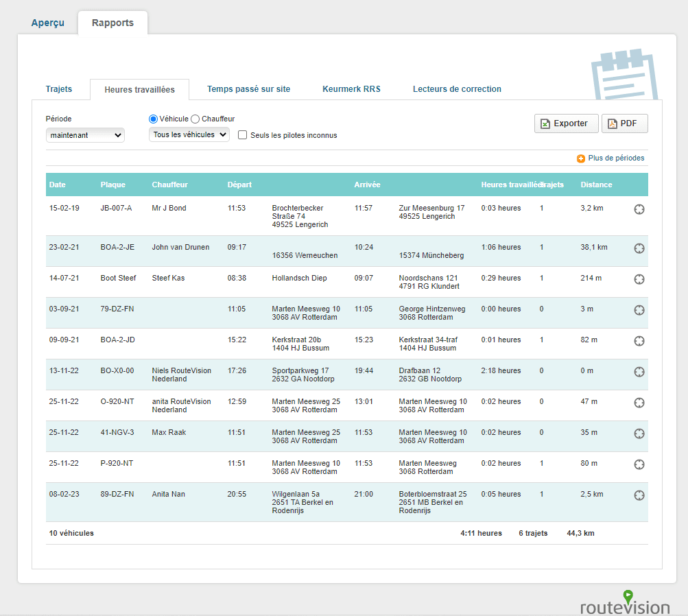Switch to the Aperçu tab
688x616 pixels.
click(48, 23)
